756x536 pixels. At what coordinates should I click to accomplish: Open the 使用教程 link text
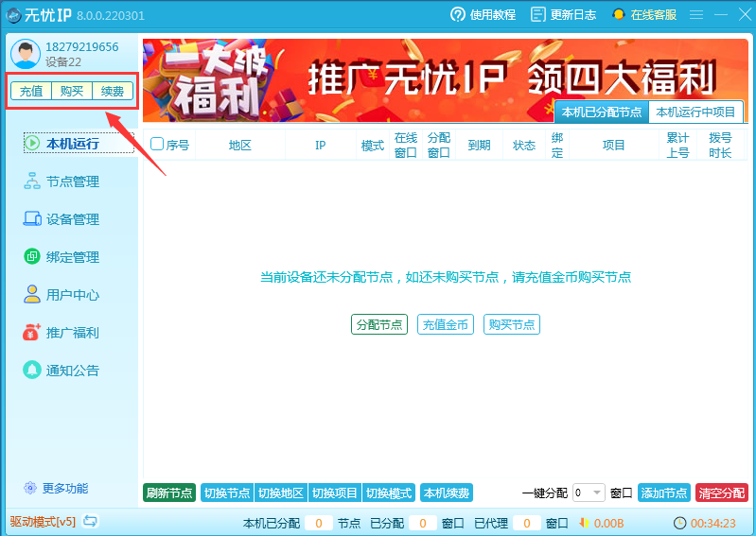pyautogui.click(x=493, y=15)
